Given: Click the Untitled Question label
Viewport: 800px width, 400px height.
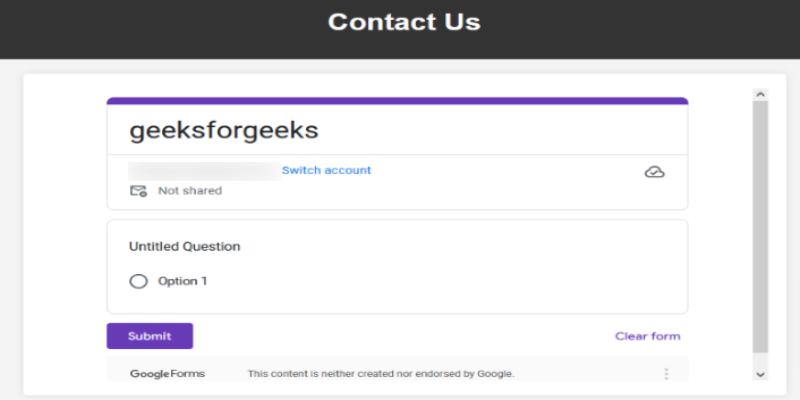Looking at the screenshot, I should coord(185,246).
